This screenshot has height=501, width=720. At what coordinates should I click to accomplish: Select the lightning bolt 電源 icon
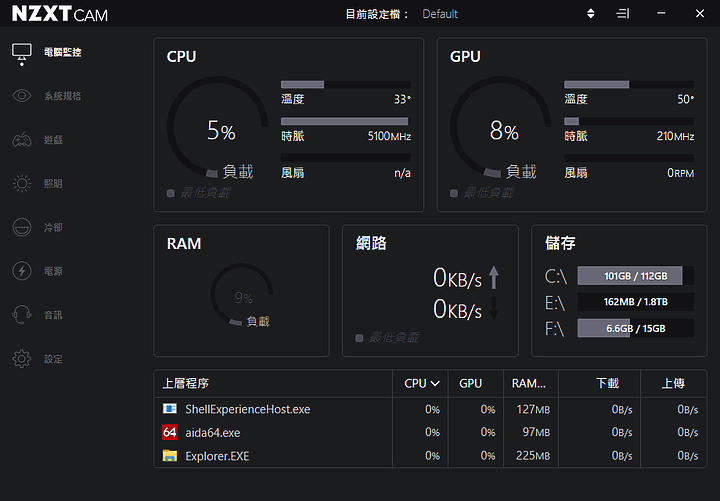coord(22,271)
